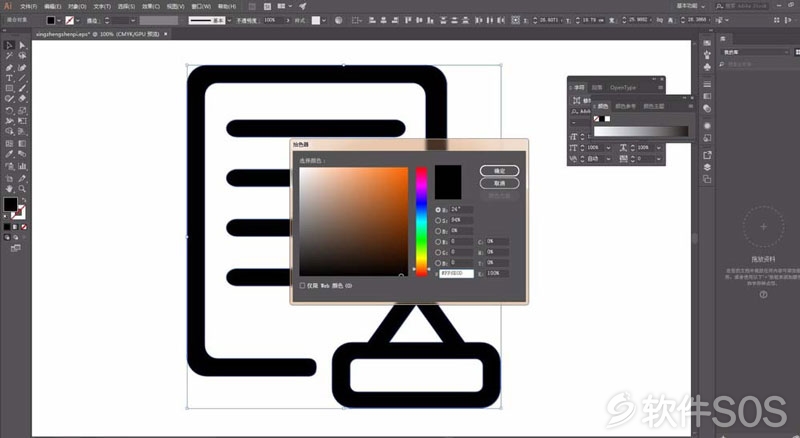The image size is (800, 438).
Task: Close the xingzhengshenpi.eps document tab
Action: (x=165, y=34)
